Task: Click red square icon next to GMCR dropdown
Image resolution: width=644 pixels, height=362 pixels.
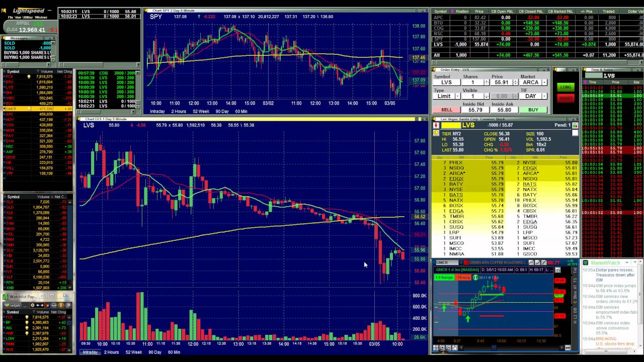Action: [466, 262]
